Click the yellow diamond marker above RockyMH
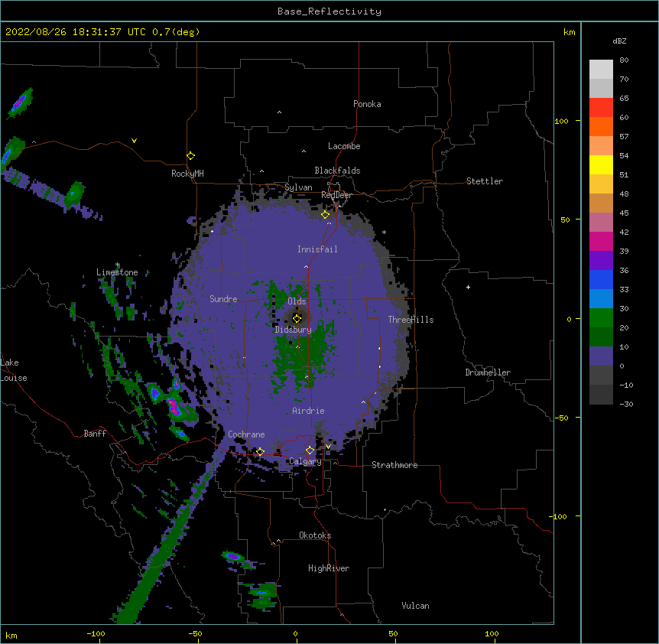This screenshot has width=659, height=644. [x=191, y=156]
